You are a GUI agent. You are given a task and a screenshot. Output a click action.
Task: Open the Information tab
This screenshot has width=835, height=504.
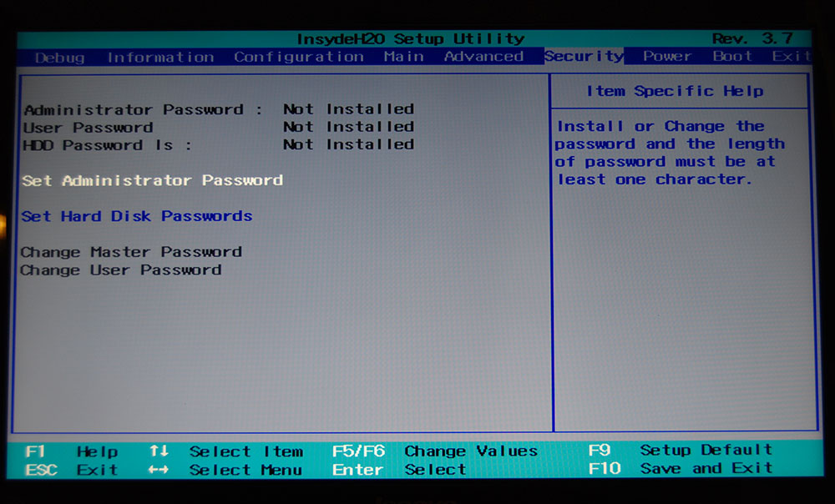[x=160, y=57]
